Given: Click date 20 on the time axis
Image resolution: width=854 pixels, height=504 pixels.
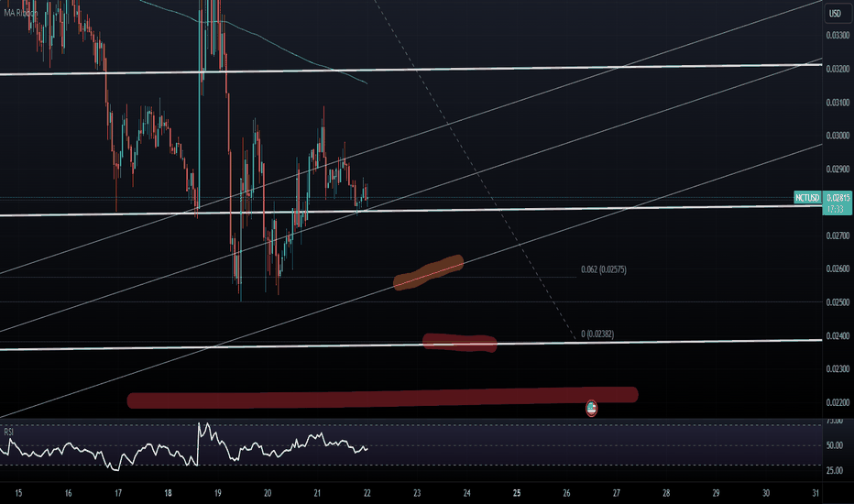Looking at the screenshot, I should pyautogui.click(x=268, y=493).
